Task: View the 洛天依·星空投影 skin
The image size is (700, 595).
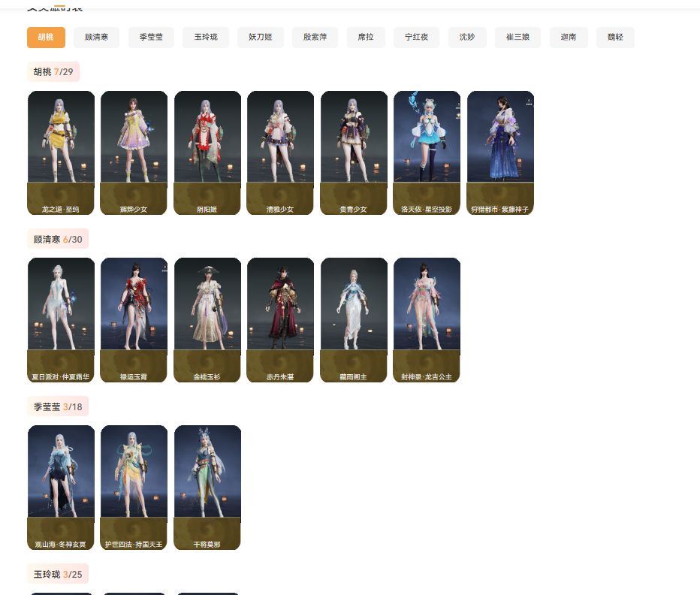Action: [x=427, y=153]
